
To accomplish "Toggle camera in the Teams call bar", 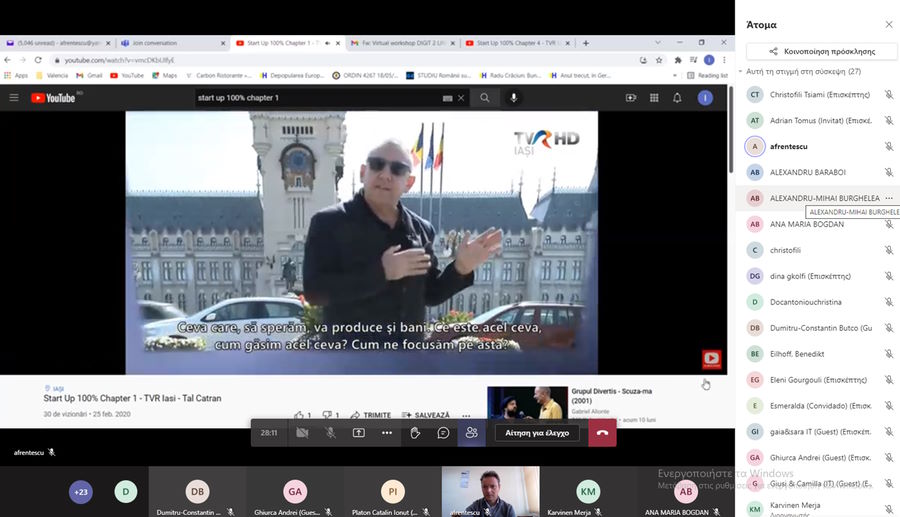I will (x=302, y=433).
